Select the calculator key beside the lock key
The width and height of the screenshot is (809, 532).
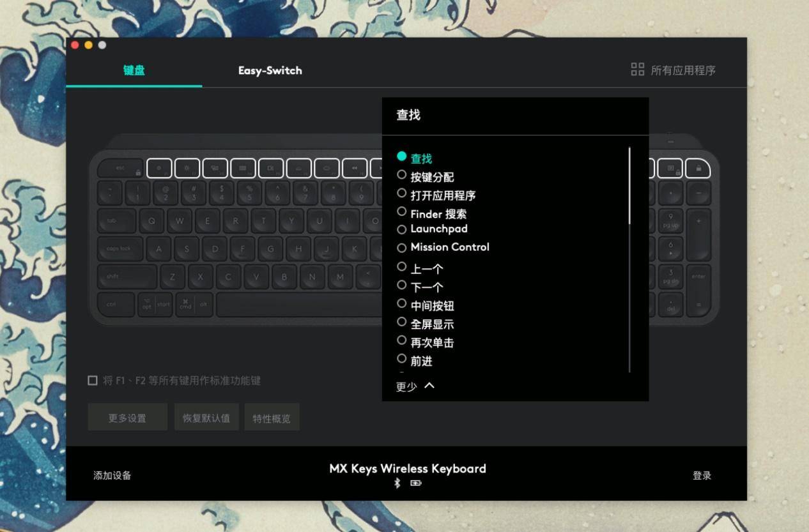click(670, 169)
